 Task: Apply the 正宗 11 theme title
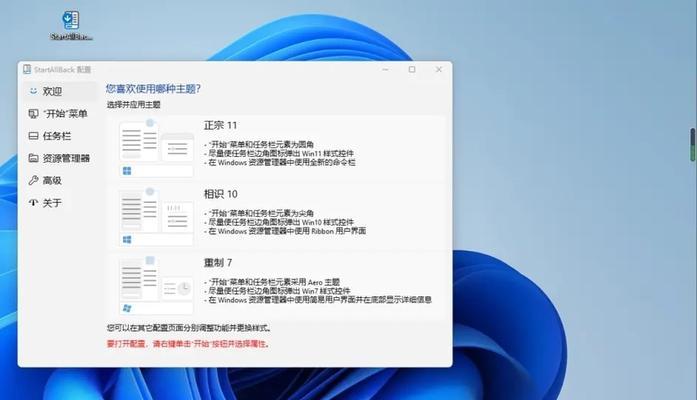point(220,125)
